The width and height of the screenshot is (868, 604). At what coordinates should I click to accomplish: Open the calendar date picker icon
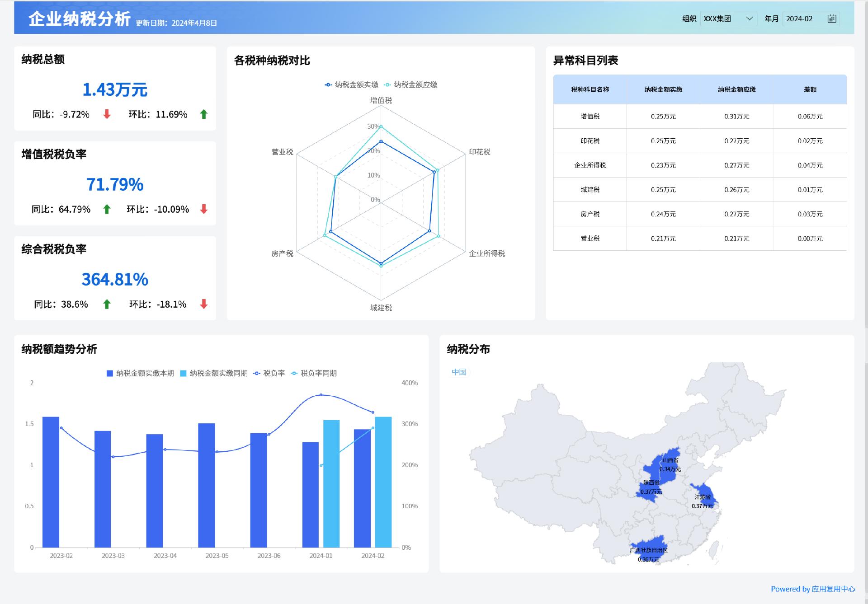[x=832, y=19]
